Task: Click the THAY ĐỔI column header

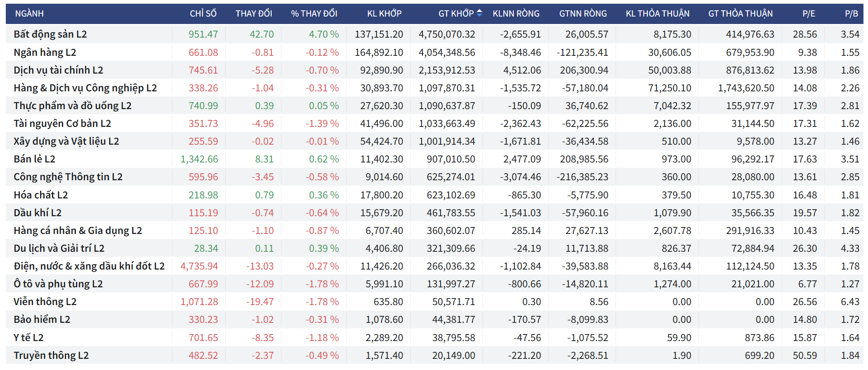Action: [254, 14]
